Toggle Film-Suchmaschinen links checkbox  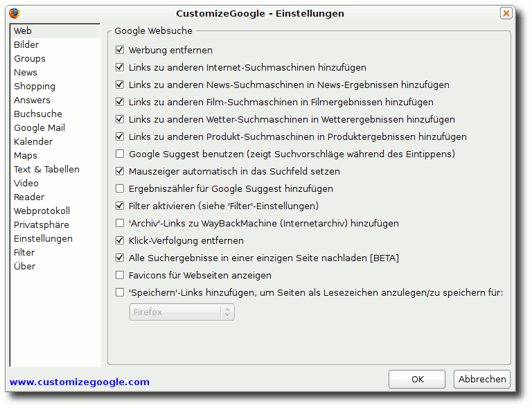click(x=120, y=102)
